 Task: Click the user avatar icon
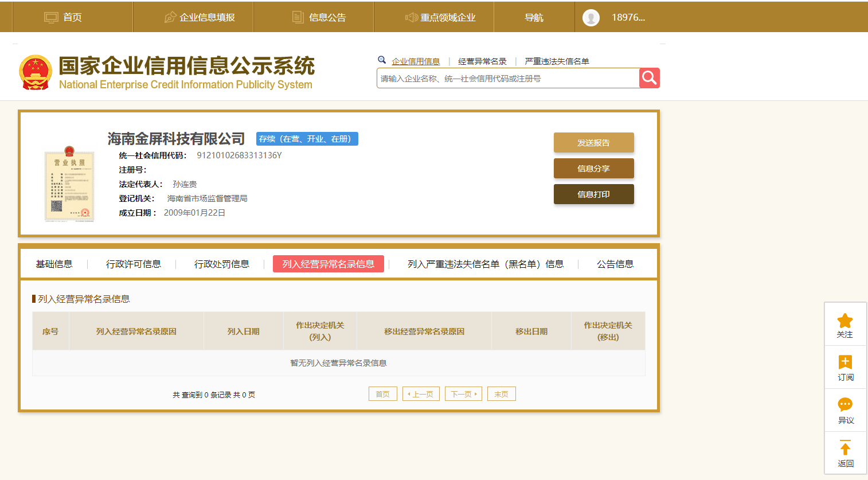click(591, 18)
